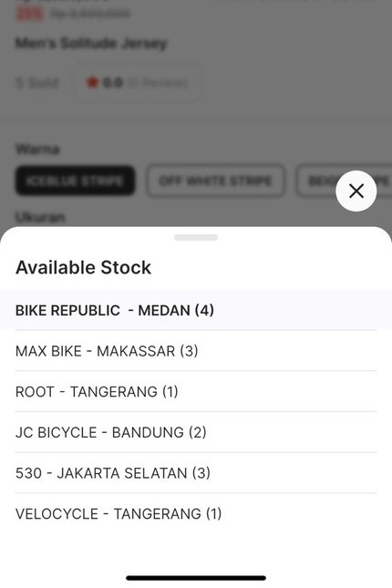
Task: Click the Warna section label
Action: pos(37,150)
